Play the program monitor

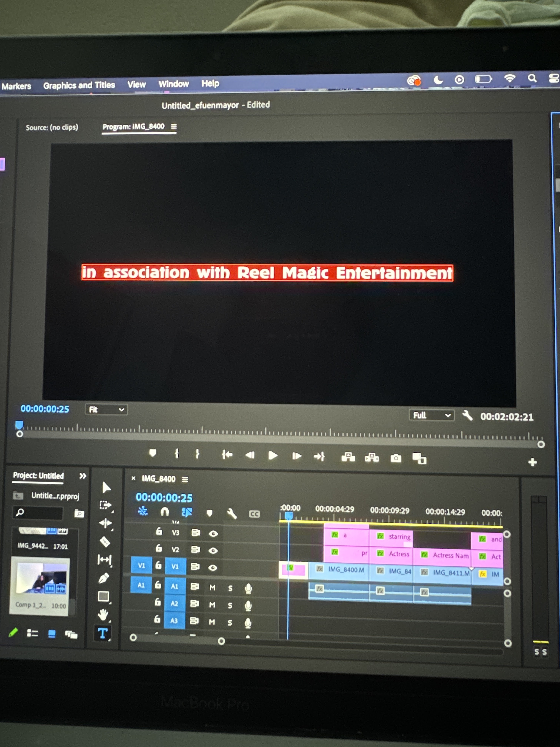(273, 456)
